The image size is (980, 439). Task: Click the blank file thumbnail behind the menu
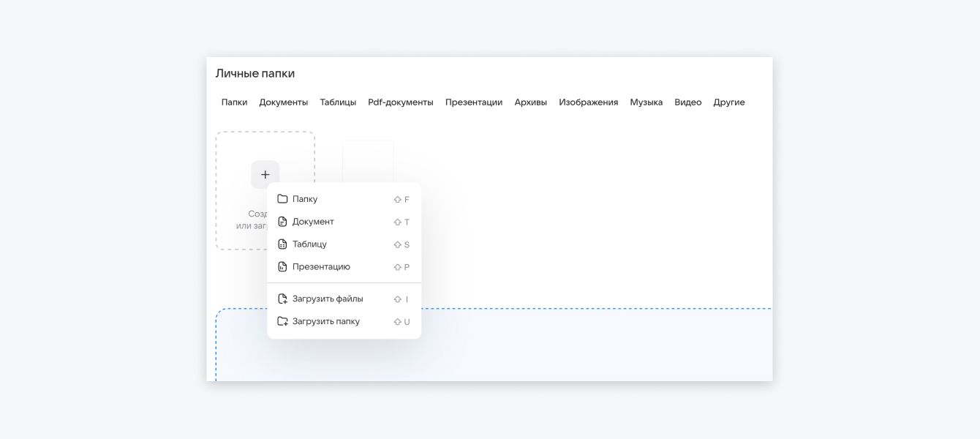(x=368, y=161)
